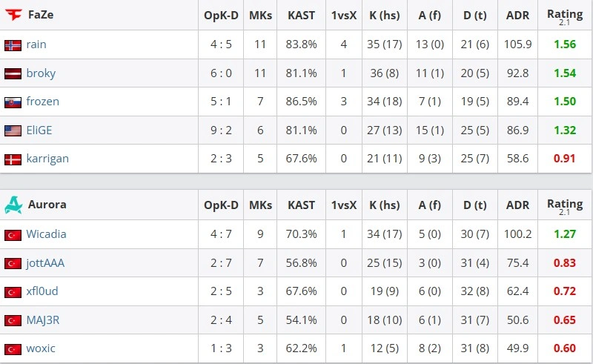The width and height of the screenshot is (593, 364).
Task: Click the Turkish flag beside woxic
Action: [13, 349]
